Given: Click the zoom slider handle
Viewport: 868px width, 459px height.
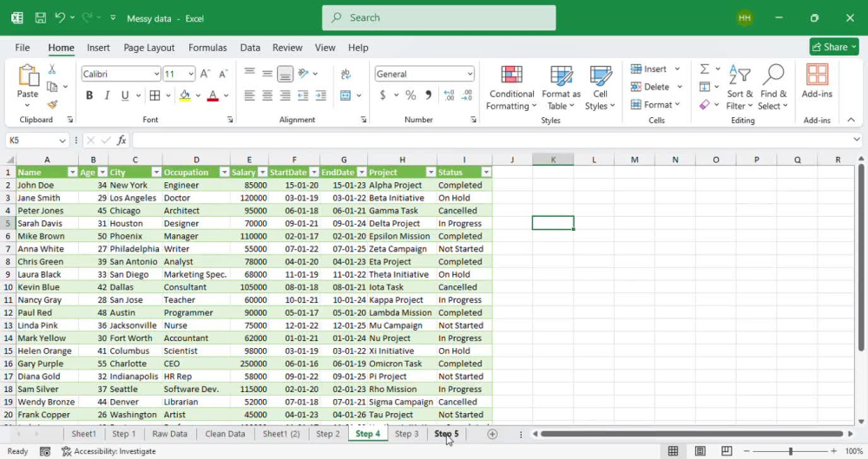Looking at the screenshot, I should (791, 451).
